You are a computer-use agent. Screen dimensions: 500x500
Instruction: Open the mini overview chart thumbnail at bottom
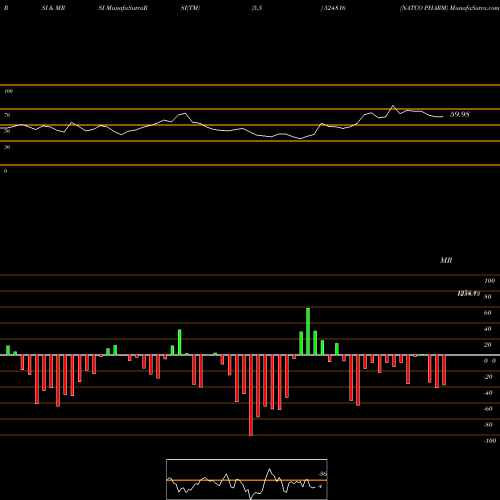(247, 479)
